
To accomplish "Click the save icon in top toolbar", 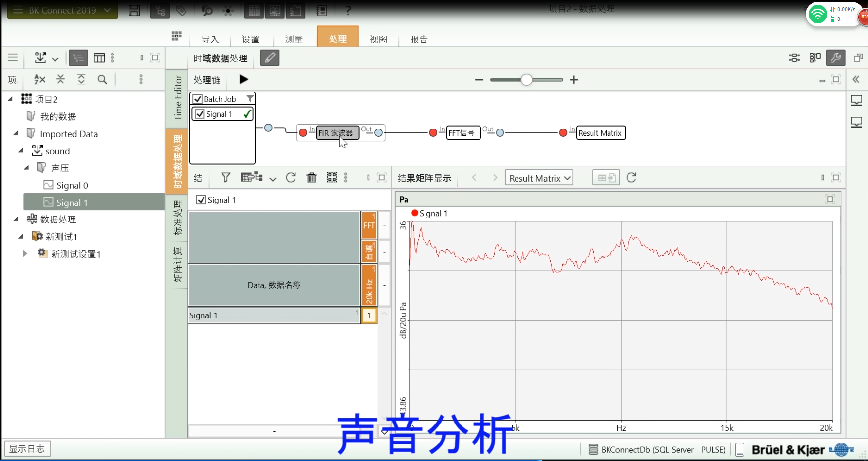I will click(134, 11).
